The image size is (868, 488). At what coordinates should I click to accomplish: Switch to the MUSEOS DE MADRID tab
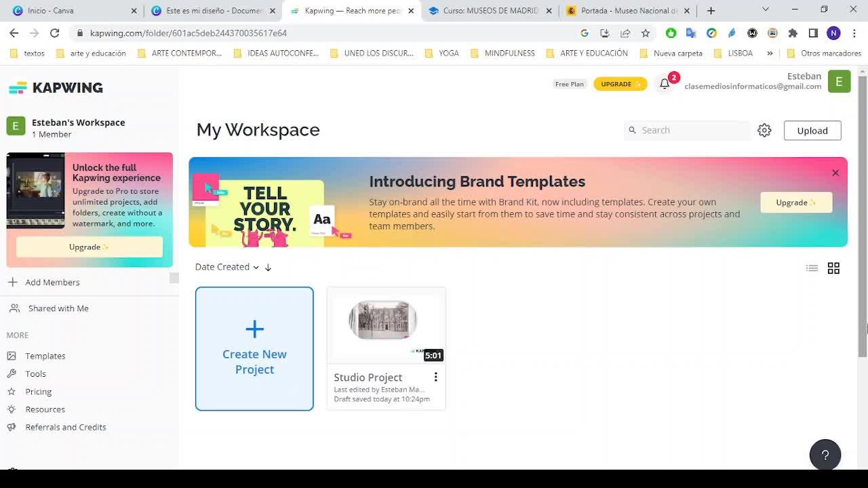click(490, 11)
